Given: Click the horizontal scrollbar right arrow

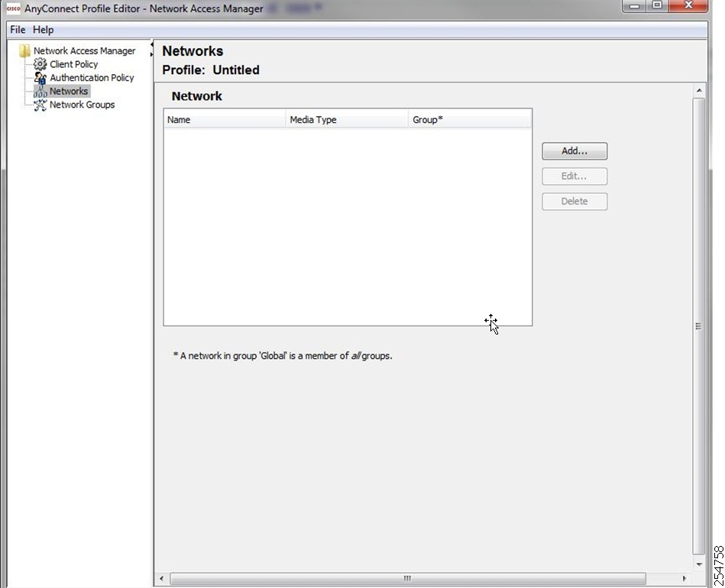Looking at the screenshot, I should 685,578.
